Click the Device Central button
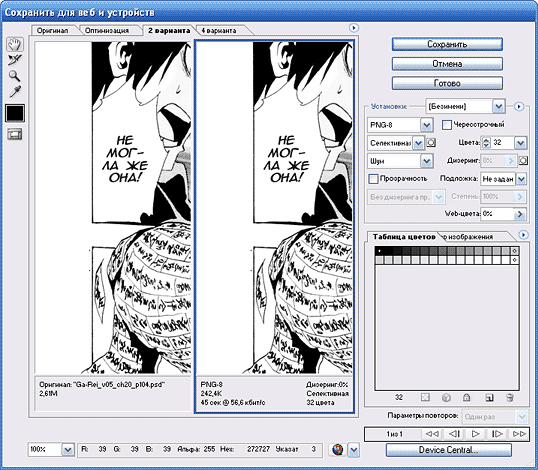Viewport: 538px width, 470px height. 448,450
